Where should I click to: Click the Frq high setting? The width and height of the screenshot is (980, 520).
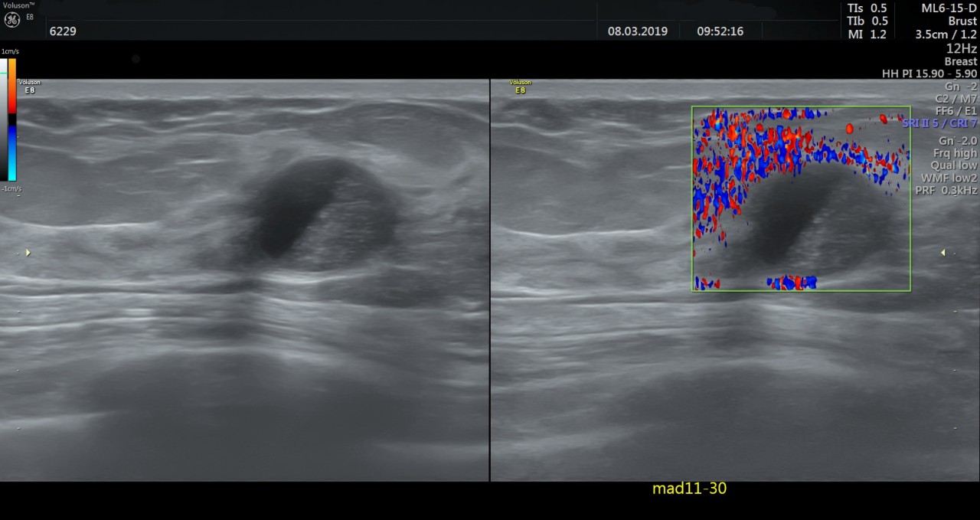coord(955,153)
